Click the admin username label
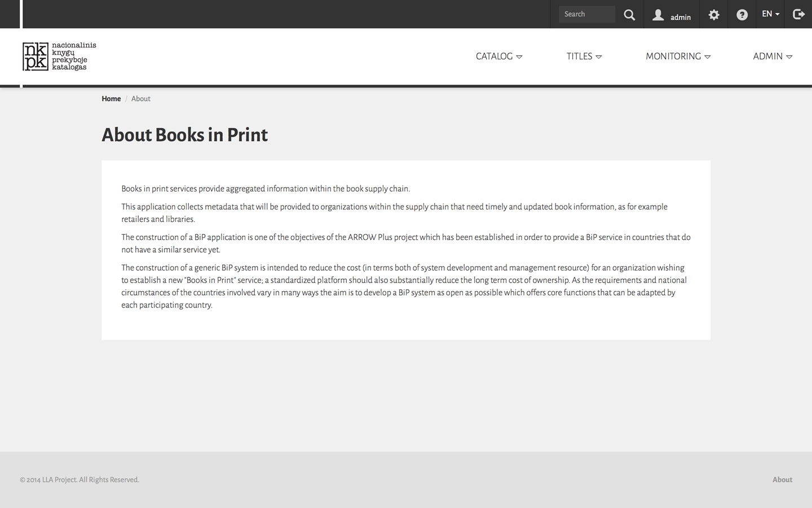This screenshot has width=812, height=508. click(681, 17)
